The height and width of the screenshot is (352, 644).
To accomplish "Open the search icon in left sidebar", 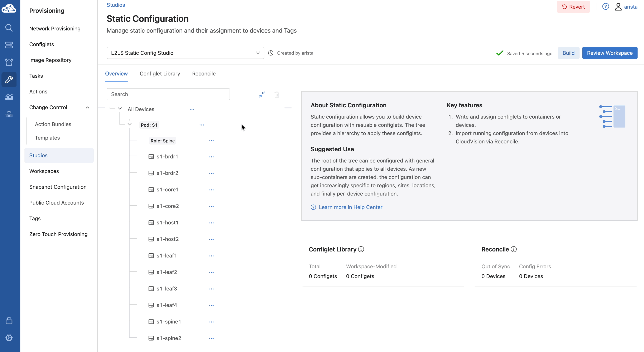I will pos(9,28).
